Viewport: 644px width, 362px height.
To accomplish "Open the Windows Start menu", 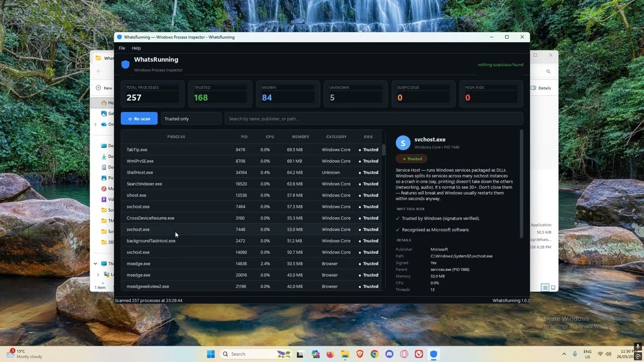I will pos(210,354).
